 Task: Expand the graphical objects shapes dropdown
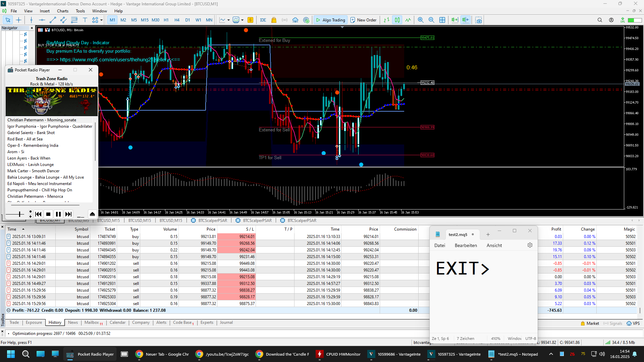[101, 20]
